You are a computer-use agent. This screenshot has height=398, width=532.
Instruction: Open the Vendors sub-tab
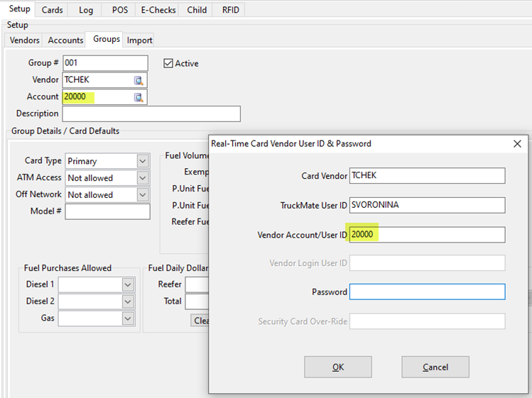(25, 40)
